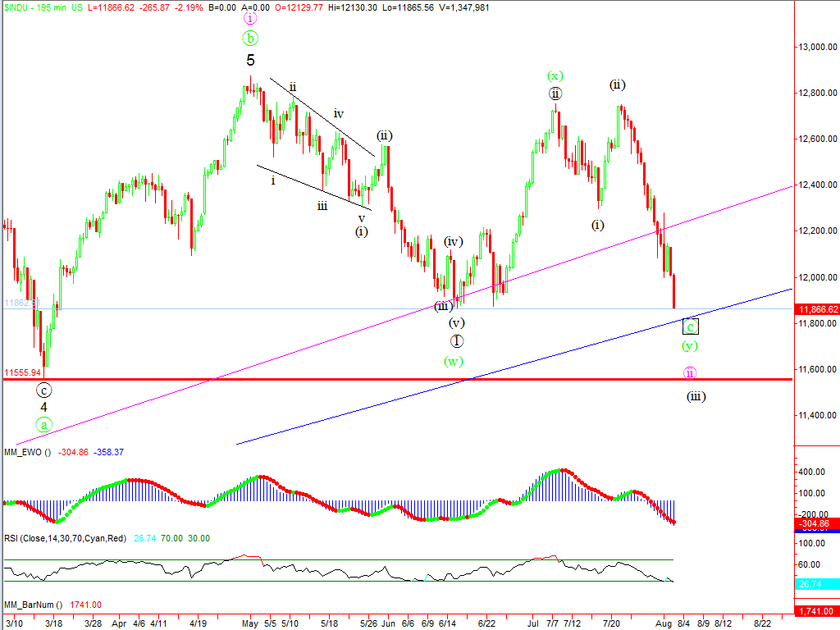Viewport: 840px width, 630px height.
Task: Select the green circled b wave label
Action: [x=250, y=38]
